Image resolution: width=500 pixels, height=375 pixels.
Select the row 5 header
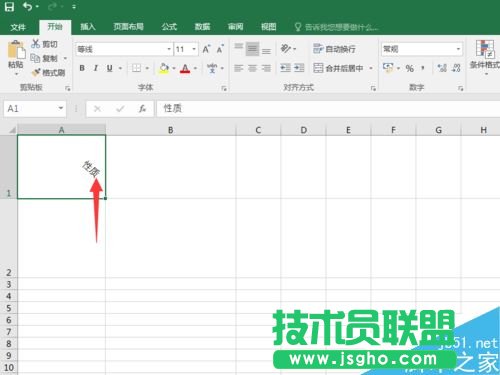(x=9, y=308)
